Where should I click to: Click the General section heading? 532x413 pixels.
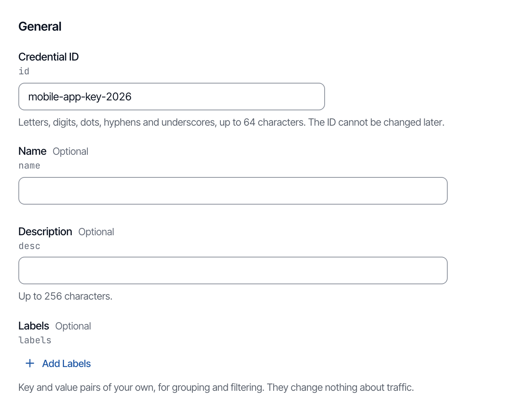[40, 26]
